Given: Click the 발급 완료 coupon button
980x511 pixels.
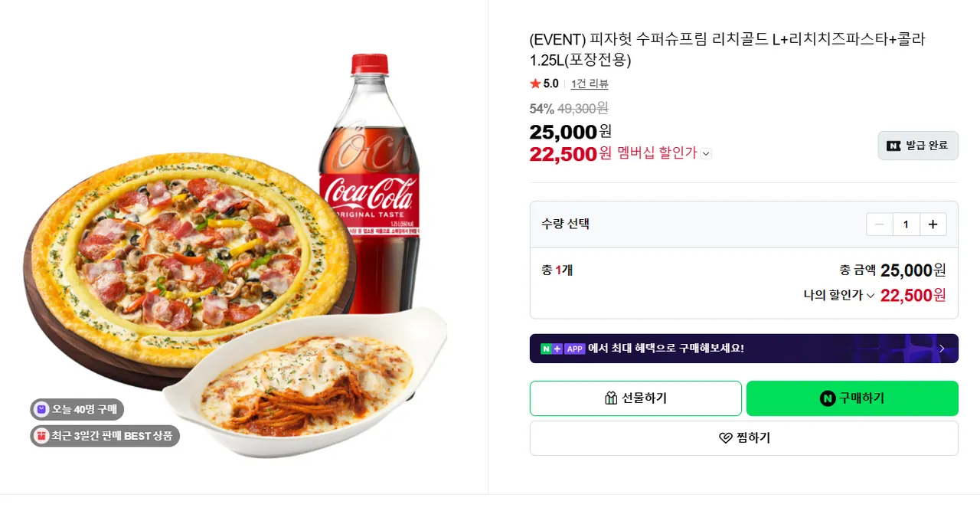Looking at the screenshot, I should 917,146.
